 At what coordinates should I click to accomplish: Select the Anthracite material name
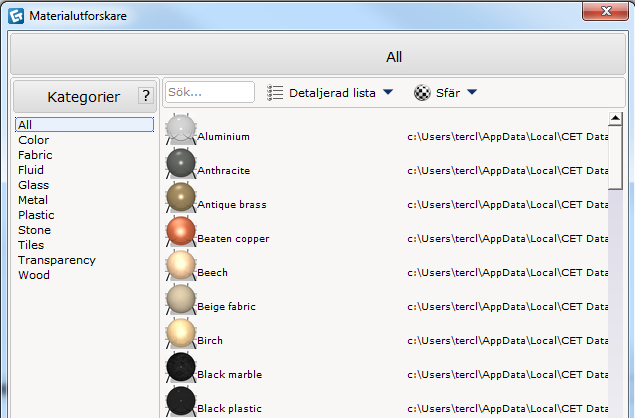224,171
